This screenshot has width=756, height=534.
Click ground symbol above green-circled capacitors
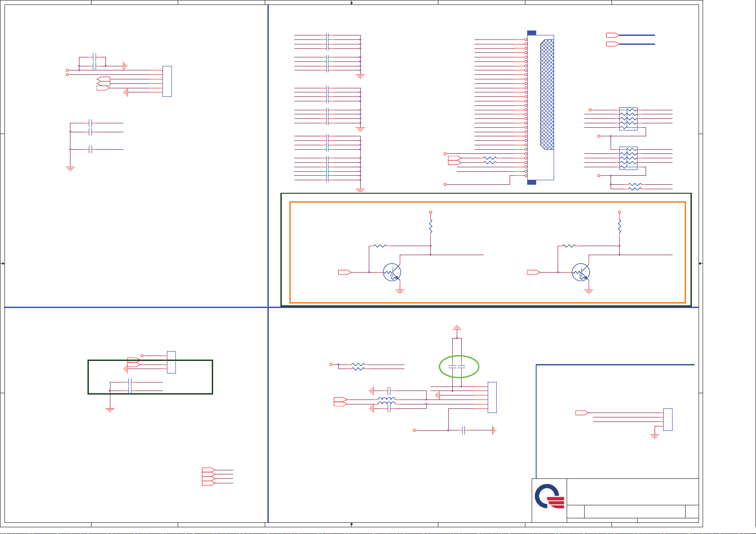pyautogui.click(x=457, y=327)
